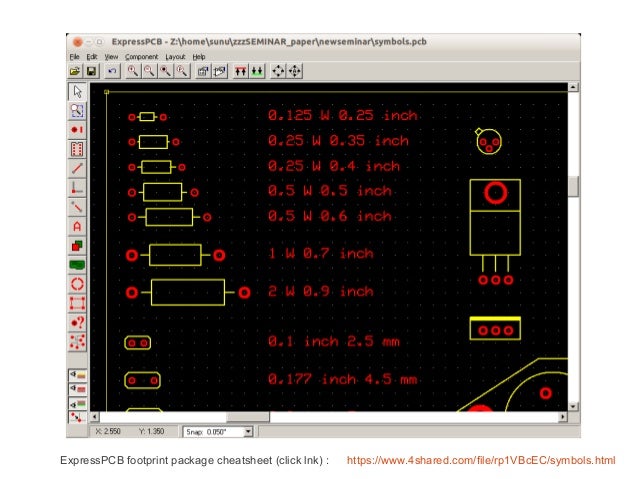The height and width of the screenshot is (479, 638).
Task: Click the horizontal scrollbar thumb
Action: pyautogui.click(x=248, y=417)
